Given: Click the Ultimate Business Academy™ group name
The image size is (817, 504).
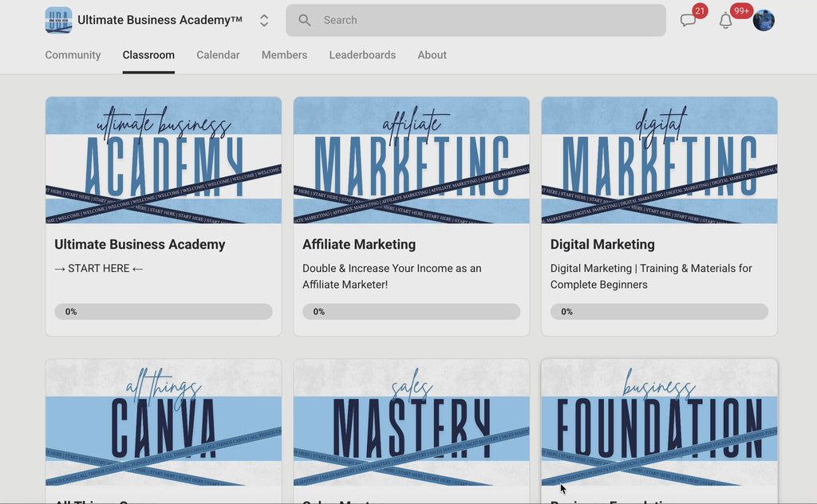Looking at the screenshot, I should (x=160, y=20).
